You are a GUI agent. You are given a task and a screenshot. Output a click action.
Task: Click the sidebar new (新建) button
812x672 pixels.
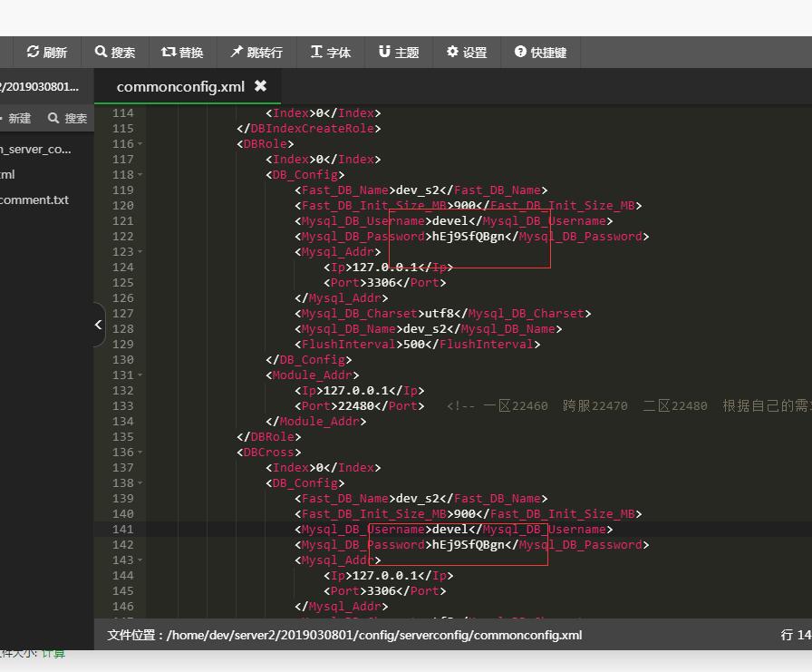pos(15,118)
